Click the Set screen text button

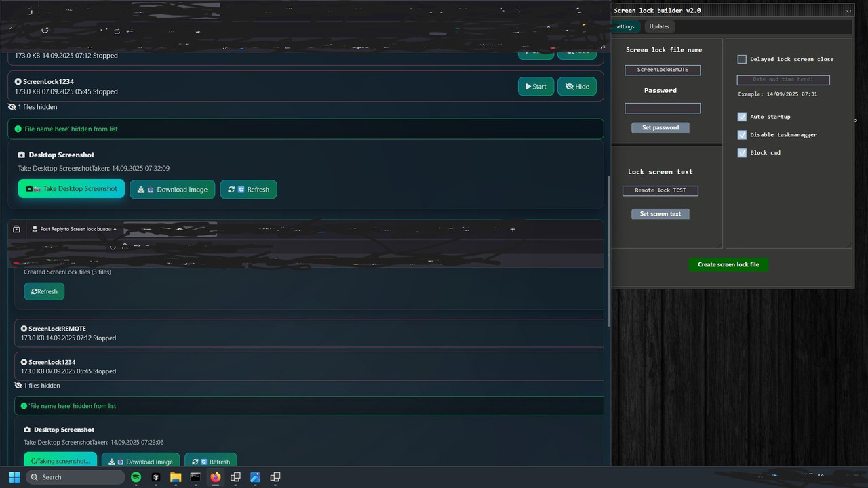(x=660, y=214)
